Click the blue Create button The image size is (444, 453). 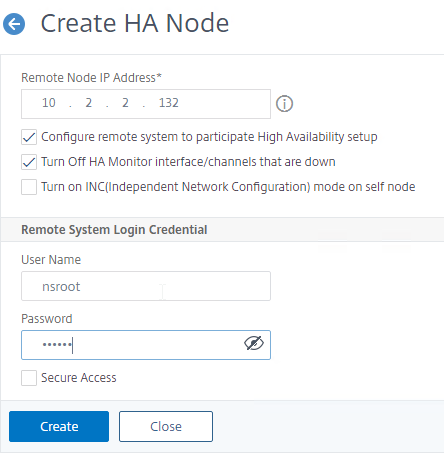coord(59,426)
